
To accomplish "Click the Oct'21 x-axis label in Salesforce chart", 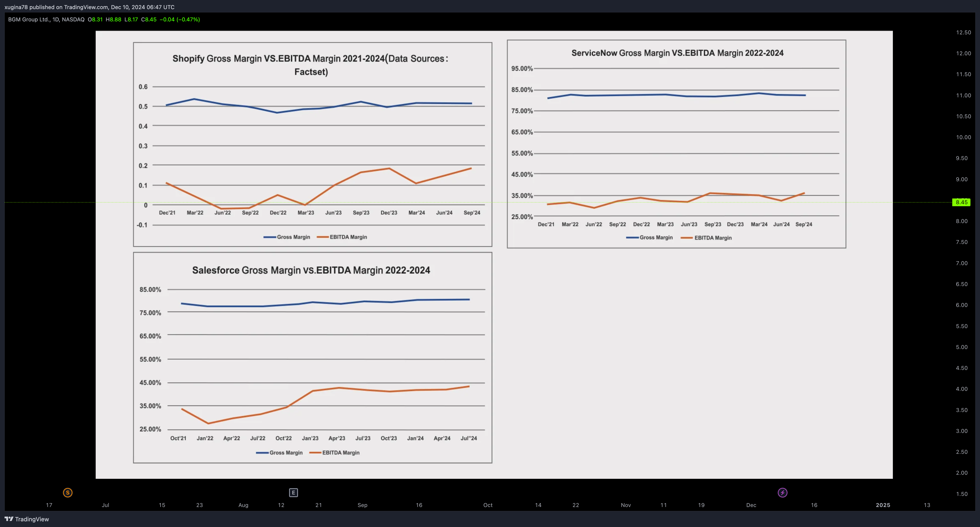I will point(178,438).
